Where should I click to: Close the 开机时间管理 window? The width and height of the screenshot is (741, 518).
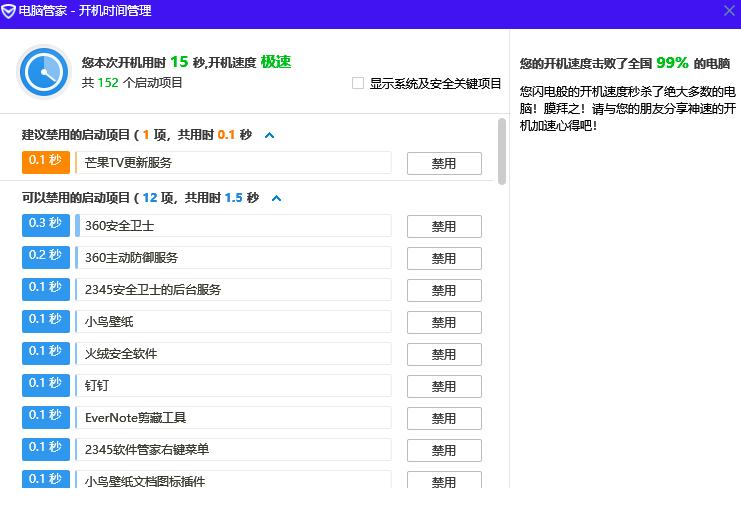tap(729, 10)
